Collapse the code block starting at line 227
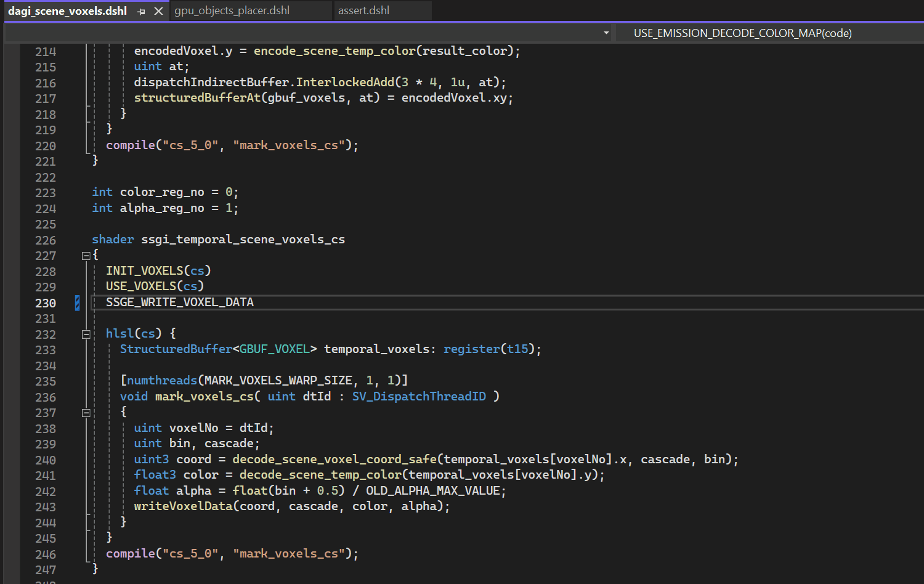Viewport: 924px width, 584px height. (x=86, y=255)
